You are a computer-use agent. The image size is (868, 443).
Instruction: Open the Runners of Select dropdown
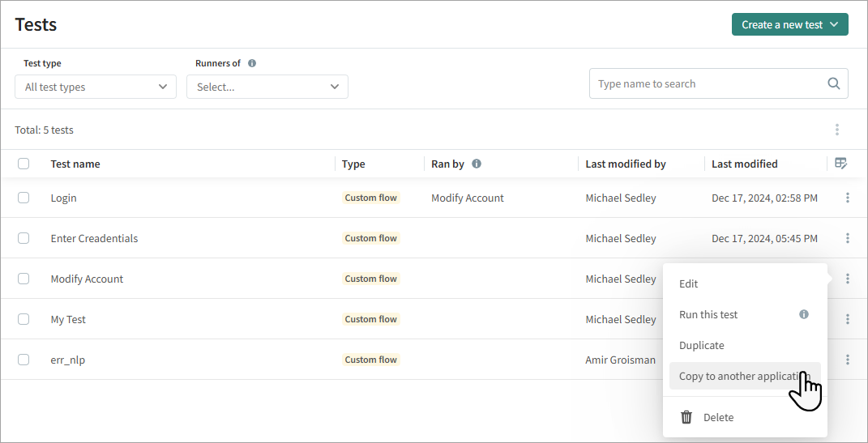[x=267, y=87]
